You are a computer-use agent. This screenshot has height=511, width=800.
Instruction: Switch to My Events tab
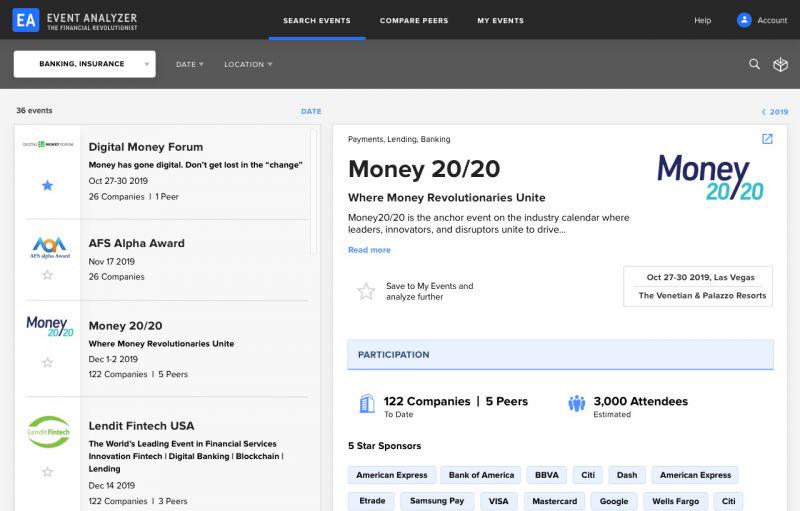[501, 20]
